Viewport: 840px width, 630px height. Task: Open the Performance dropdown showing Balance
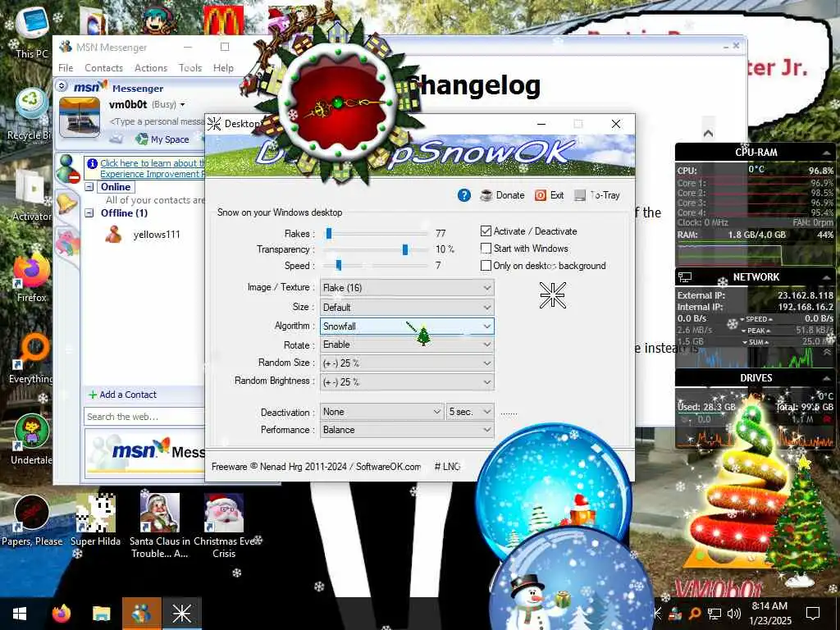coord(407,430)
